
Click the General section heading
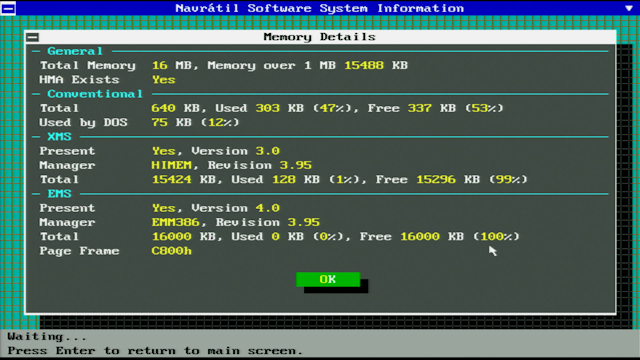click(x=75, y=51)
